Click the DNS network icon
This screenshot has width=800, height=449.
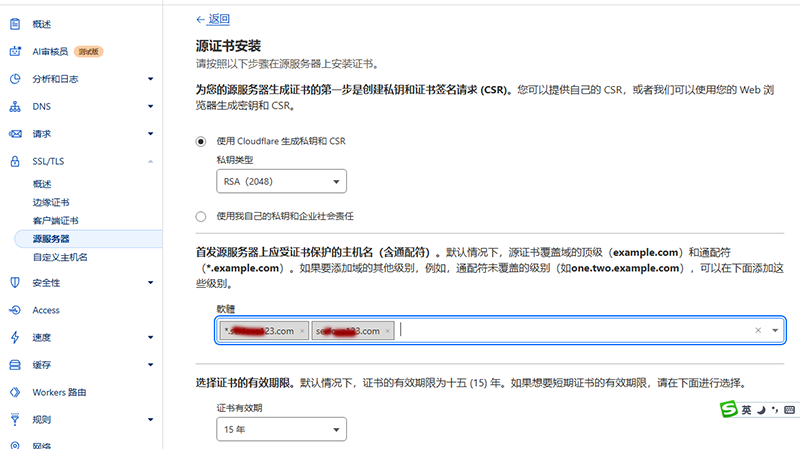(x=15, y=106)
